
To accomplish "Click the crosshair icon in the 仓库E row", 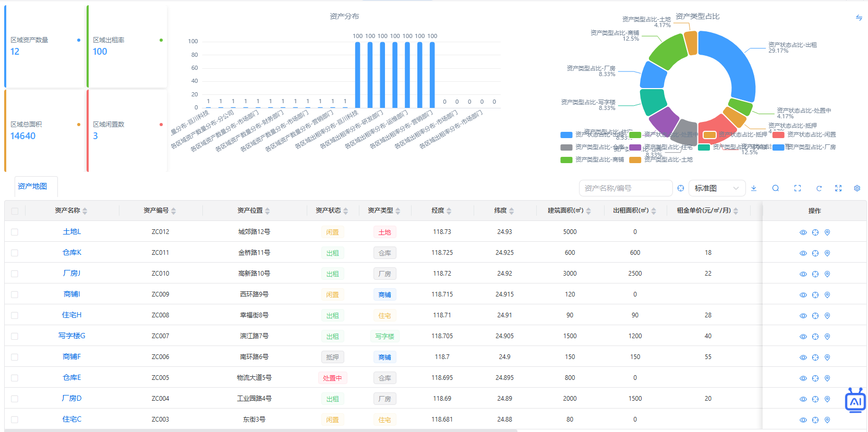I will (815, 378).
